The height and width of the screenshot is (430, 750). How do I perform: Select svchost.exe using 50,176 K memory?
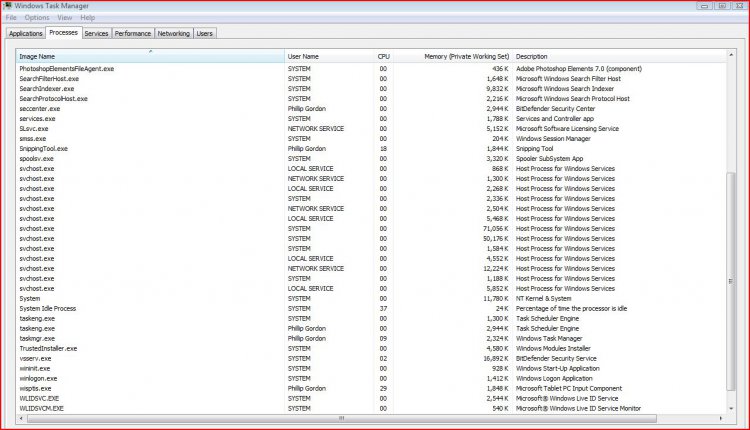[x=371, y=239]
